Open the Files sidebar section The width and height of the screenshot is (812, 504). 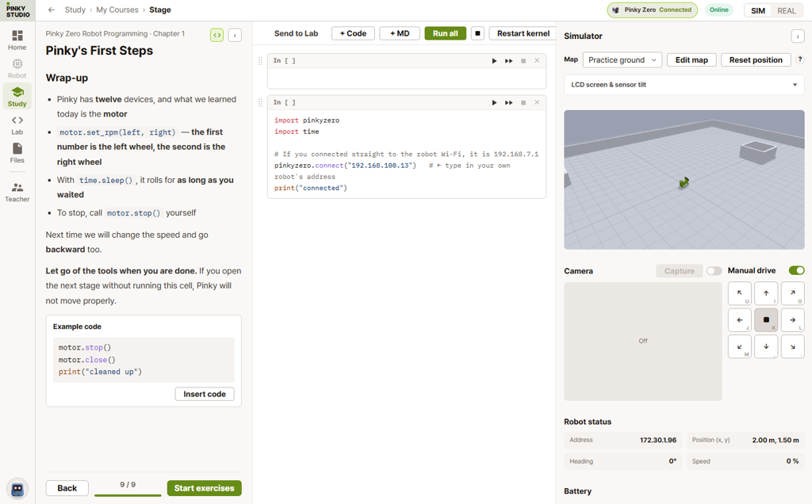[x=17, y=153]
